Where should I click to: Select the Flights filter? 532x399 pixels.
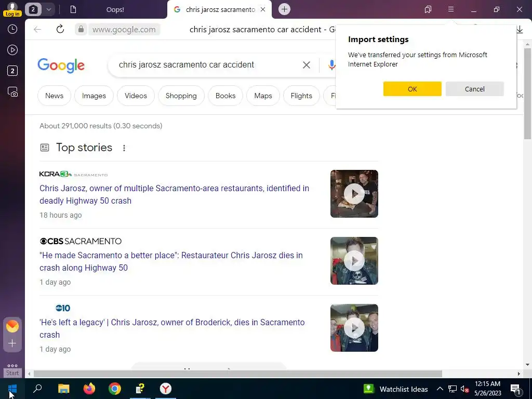coord(301,96)
